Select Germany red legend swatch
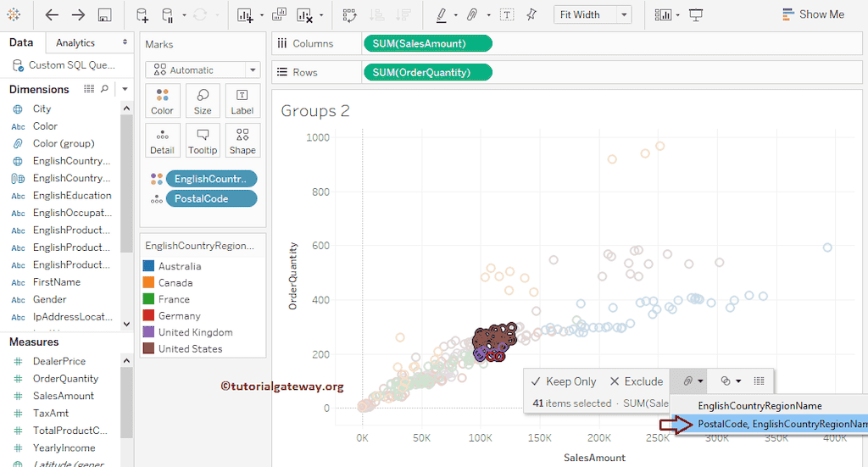This screenshot has width=868, height=467. (x=149, y=315)
